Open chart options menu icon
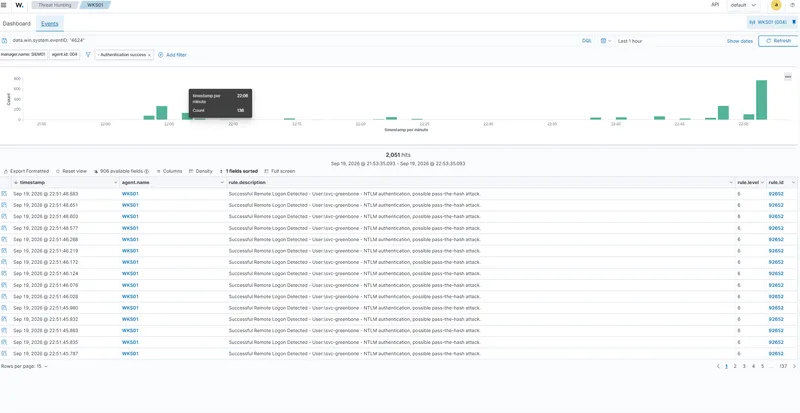800x413 pixels. coord(788,77)
